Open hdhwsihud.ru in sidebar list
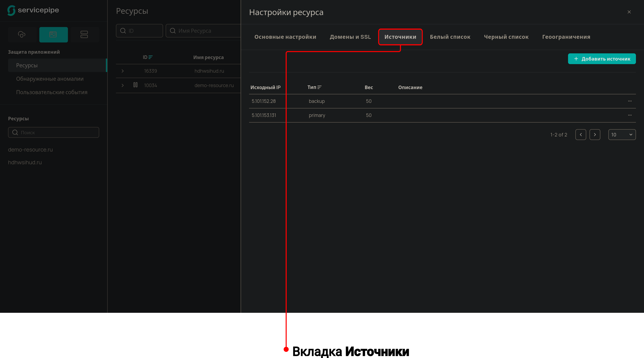Viewport: 644px width, 358px height. pos(25,162)
